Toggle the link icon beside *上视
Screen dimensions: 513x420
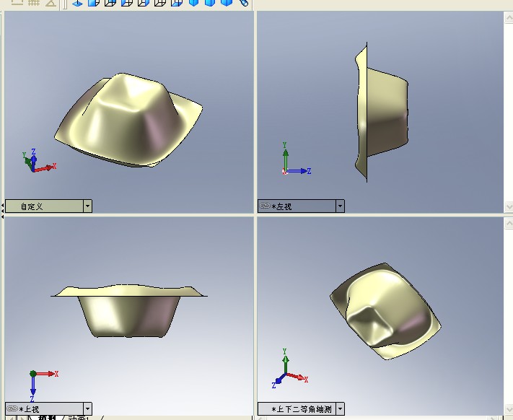[12, 408]
